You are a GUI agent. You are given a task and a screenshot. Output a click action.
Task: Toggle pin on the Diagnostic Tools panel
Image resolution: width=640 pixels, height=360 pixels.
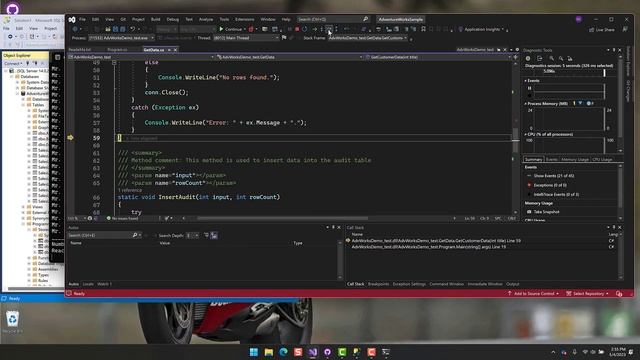point(613,50)
